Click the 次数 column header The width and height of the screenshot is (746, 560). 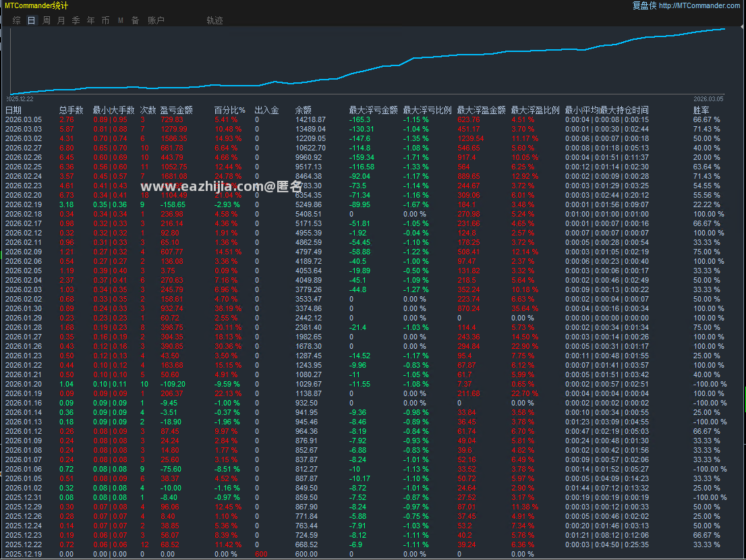[148, 110]
